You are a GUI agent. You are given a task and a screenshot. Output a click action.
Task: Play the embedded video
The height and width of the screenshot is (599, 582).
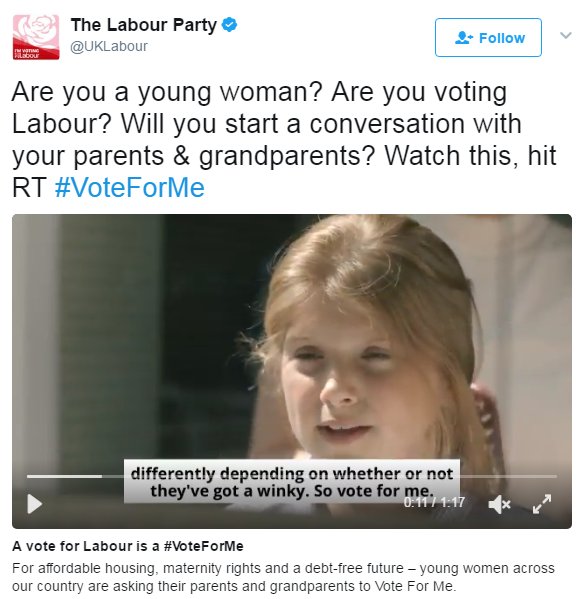(x=34, y=504)
